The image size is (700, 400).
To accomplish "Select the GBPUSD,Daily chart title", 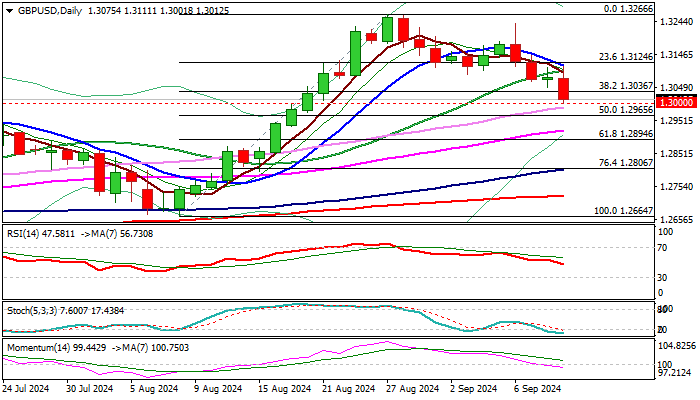I will click(50, 11).
